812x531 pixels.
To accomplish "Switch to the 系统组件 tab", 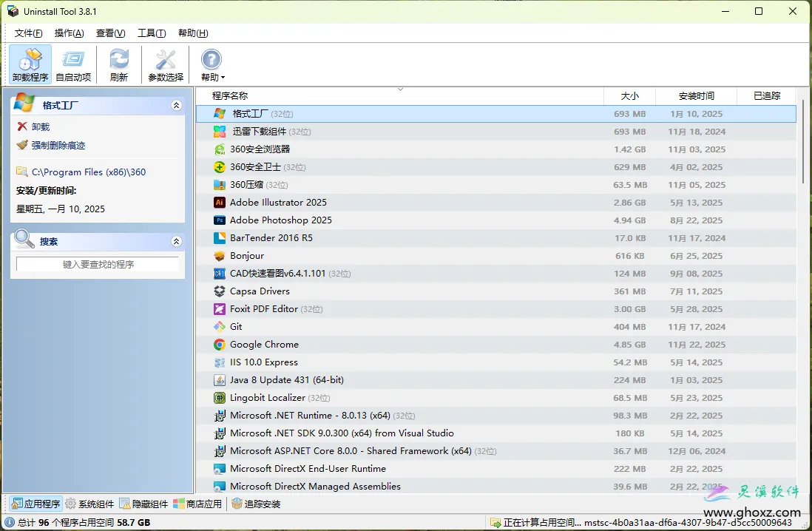I will (x=89, y=504).
